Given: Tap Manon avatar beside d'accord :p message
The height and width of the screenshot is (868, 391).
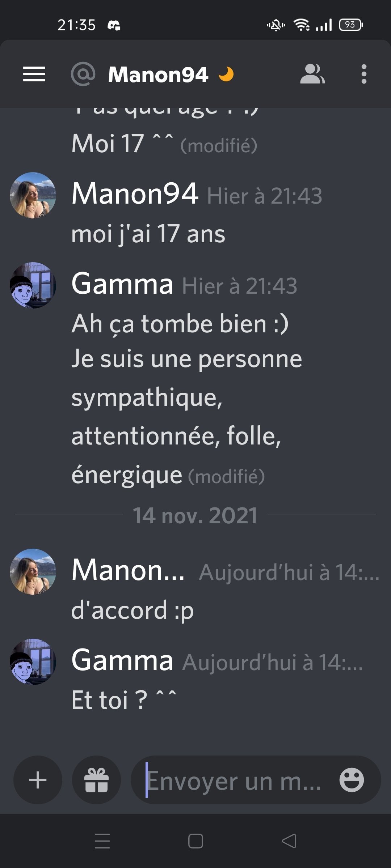Looking at the screenshot, I should pyautogui.click(x=33, y=572).
